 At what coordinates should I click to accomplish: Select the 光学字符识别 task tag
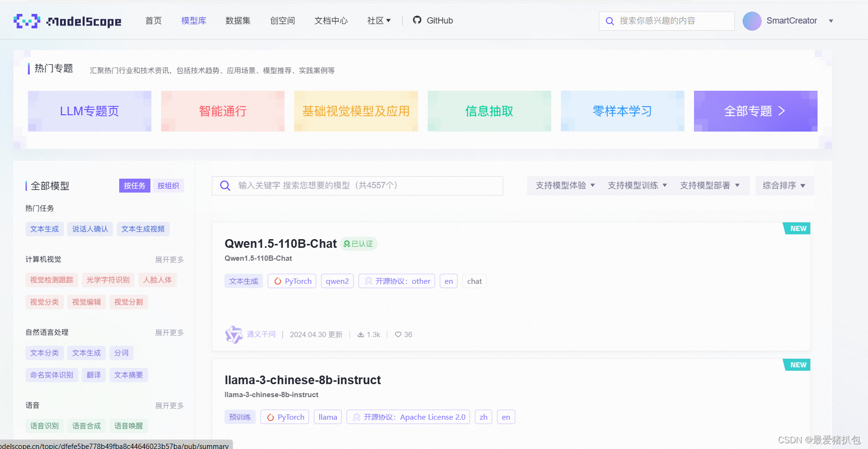(x=108, y=280)
